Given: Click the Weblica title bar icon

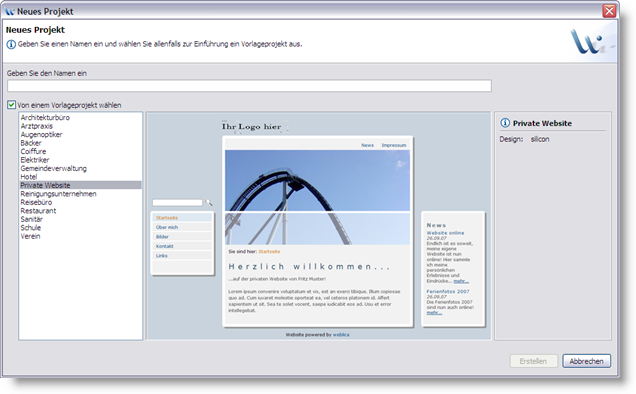Looking at the screenshot, I should tap(10, 11).
